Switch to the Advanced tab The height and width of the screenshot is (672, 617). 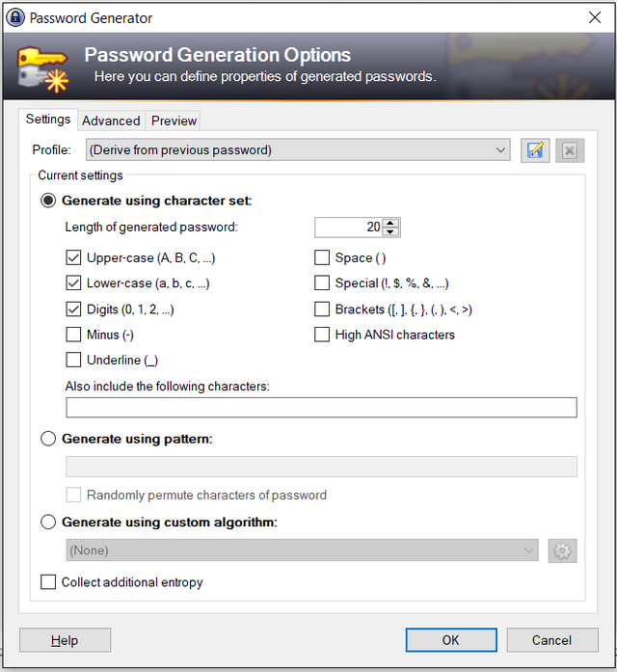tap(111, 121)
